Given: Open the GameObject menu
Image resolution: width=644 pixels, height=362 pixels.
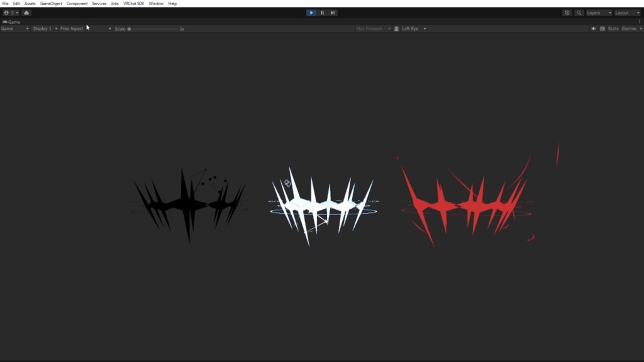Looking at the screenshot, I should 51,3.
